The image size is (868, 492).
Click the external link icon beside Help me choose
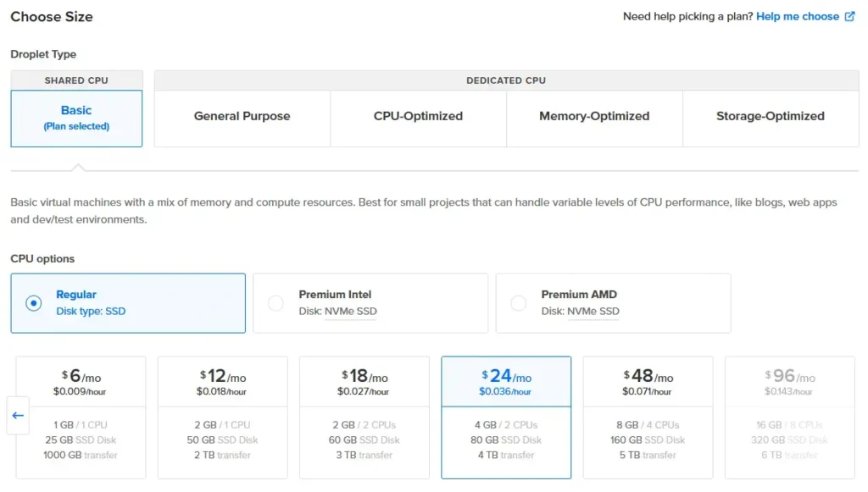point(850,16)
